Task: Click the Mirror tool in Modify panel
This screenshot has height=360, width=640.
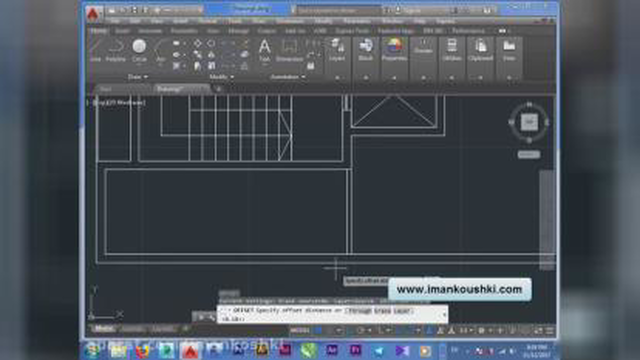Action: [x=211, y=55]
